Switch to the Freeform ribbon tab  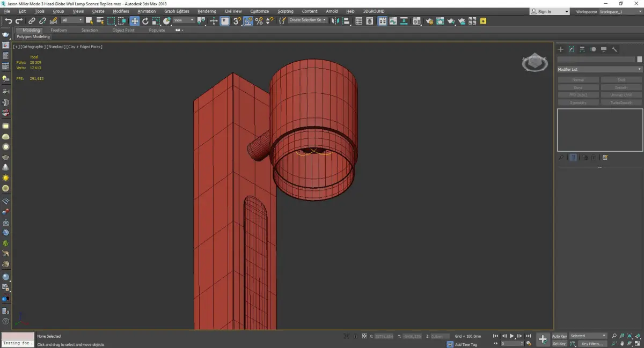point(58,30)
